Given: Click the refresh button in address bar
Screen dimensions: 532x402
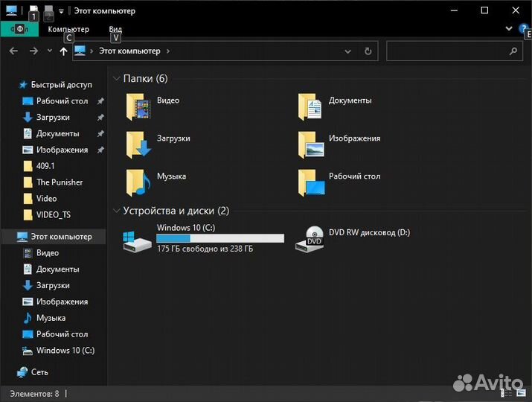Looking at the screenshot, I should pos(368,51).
